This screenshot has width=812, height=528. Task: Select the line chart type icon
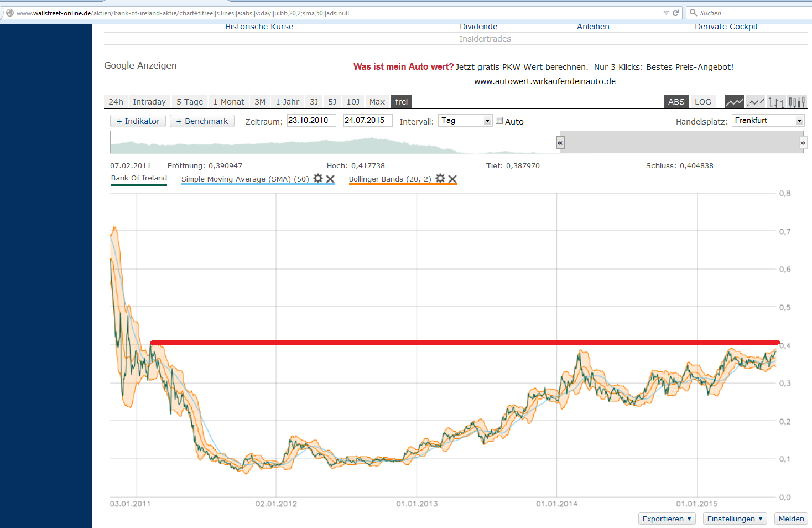(x=734, y=102)
